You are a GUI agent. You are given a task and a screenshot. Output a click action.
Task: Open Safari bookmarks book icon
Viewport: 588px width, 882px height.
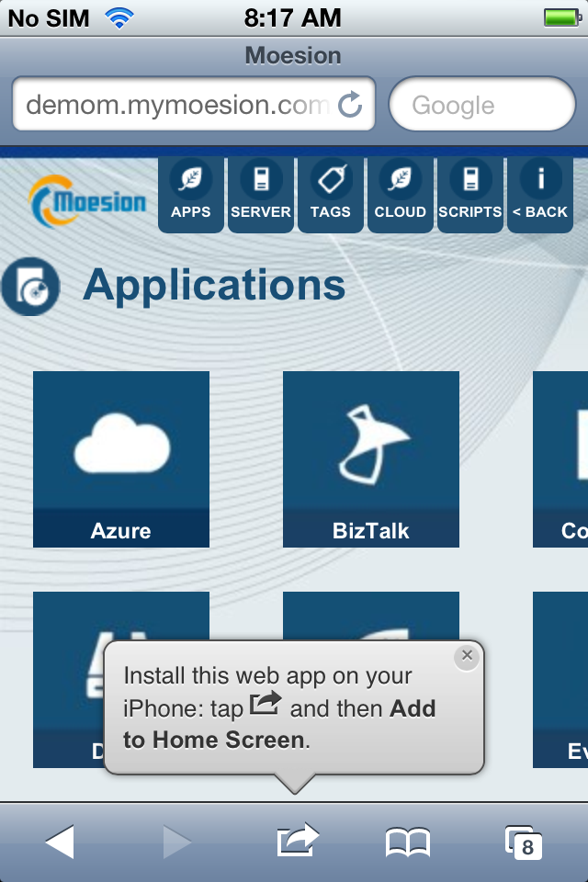click(408, 842)
